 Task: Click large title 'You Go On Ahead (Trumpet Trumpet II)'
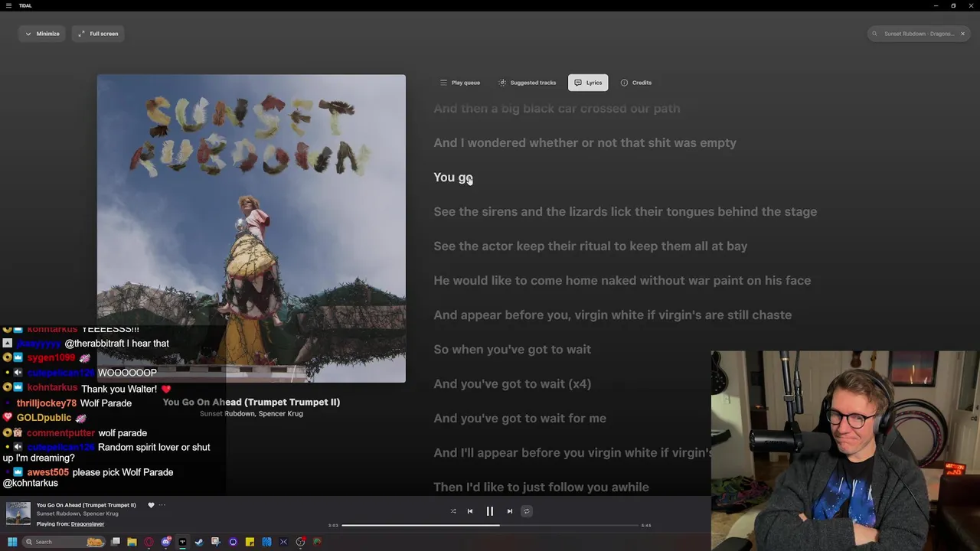click(251, 402)
